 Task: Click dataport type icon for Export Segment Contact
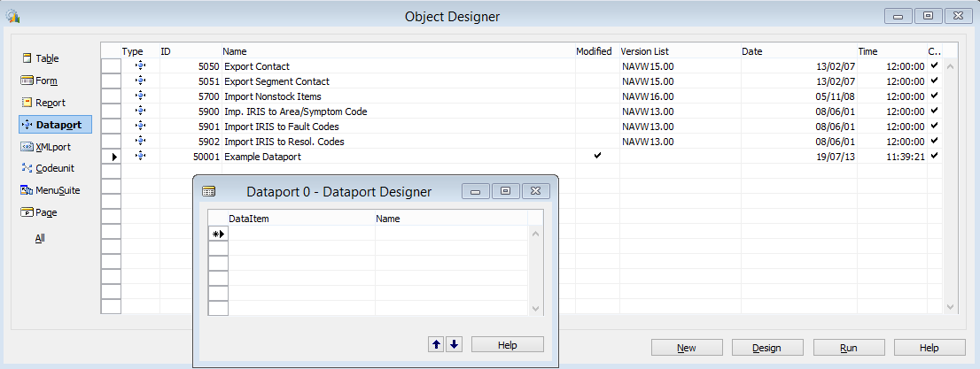tap(141, 81)
